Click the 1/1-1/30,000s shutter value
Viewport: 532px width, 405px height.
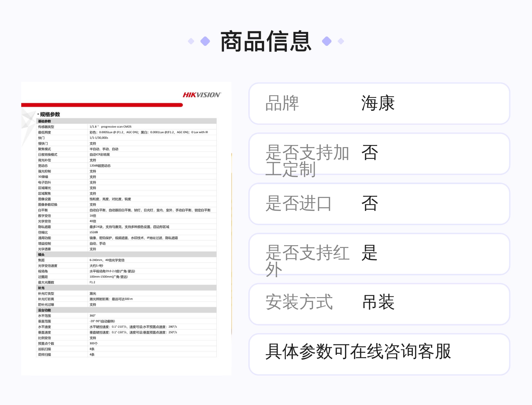click(x=99, y=138)
